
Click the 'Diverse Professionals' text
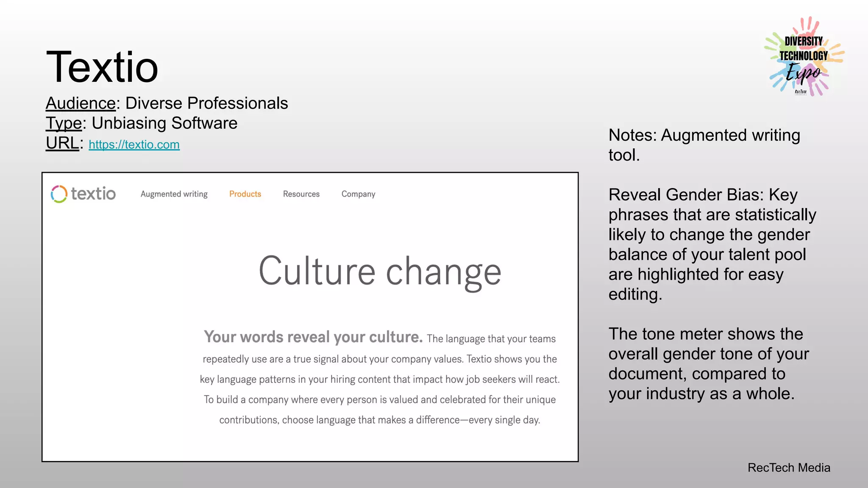[206, 103]
